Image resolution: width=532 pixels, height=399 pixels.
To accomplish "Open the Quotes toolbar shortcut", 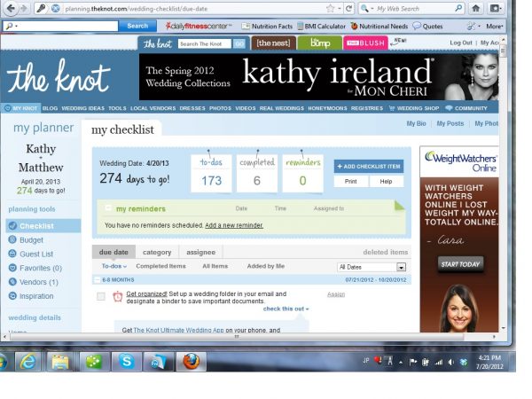I will (x=428, y=26).
